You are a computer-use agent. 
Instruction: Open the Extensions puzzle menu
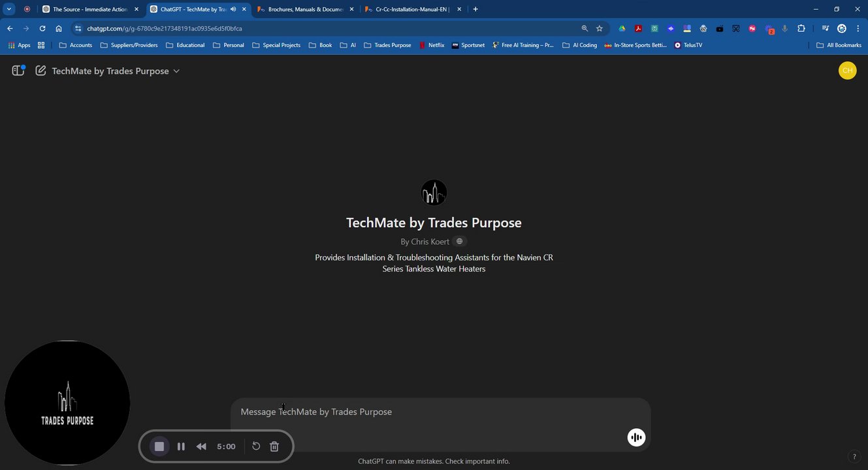pos(801,29)
